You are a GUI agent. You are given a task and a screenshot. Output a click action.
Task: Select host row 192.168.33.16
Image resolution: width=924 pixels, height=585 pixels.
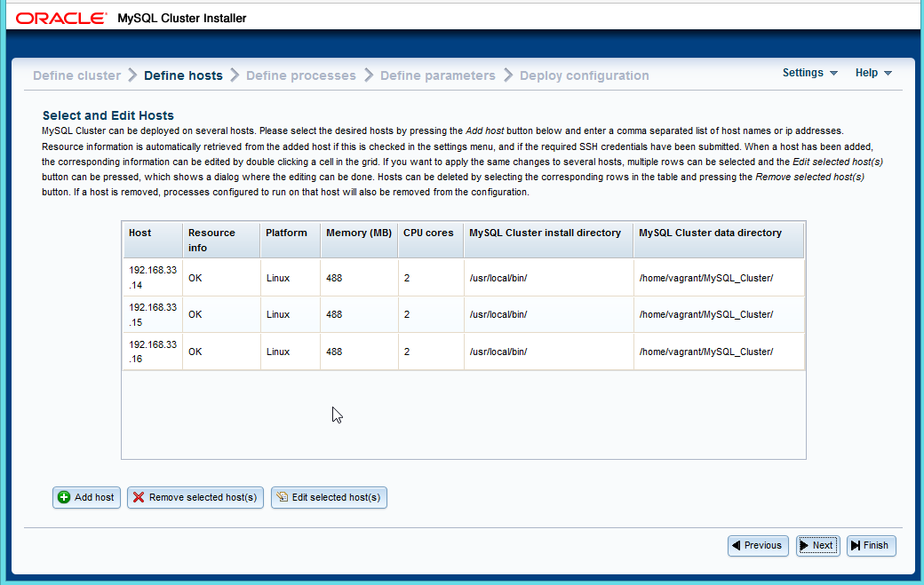click(463, 352)
